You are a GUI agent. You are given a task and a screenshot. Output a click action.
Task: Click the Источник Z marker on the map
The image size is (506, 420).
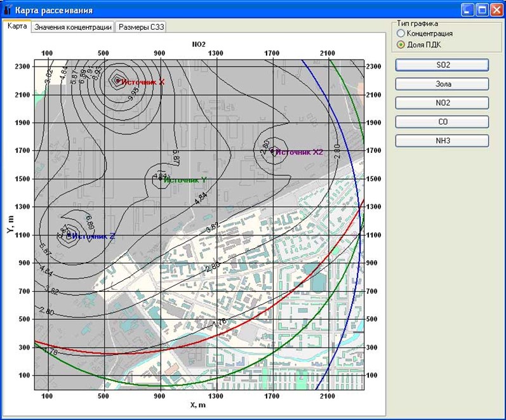tap(68, 235)
